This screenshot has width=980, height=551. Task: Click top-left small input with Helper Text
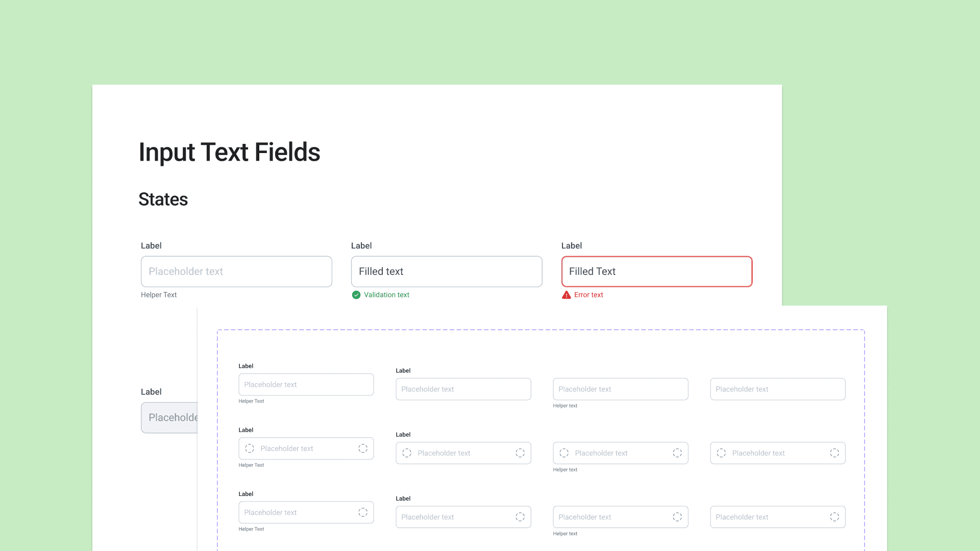(x=306, y=385)
